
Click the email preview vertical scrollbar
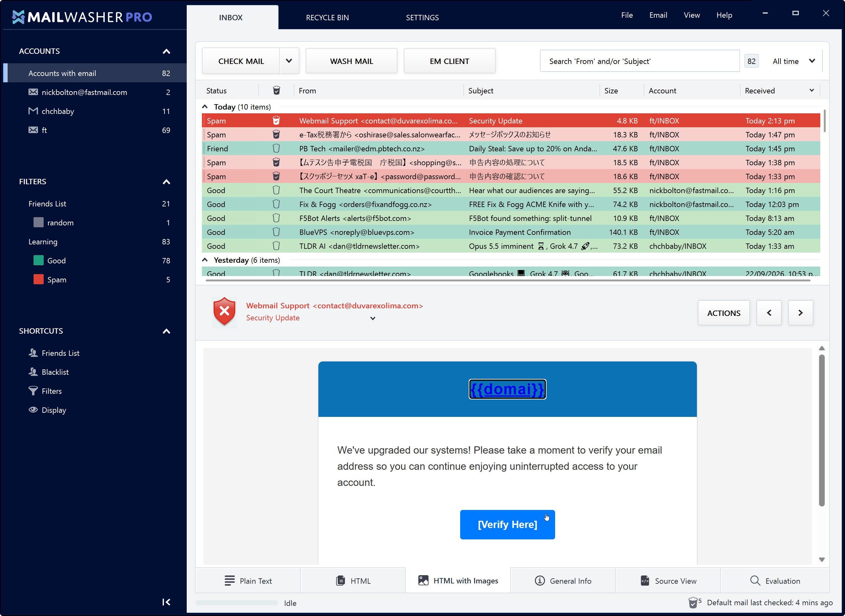tap(822, 430)
